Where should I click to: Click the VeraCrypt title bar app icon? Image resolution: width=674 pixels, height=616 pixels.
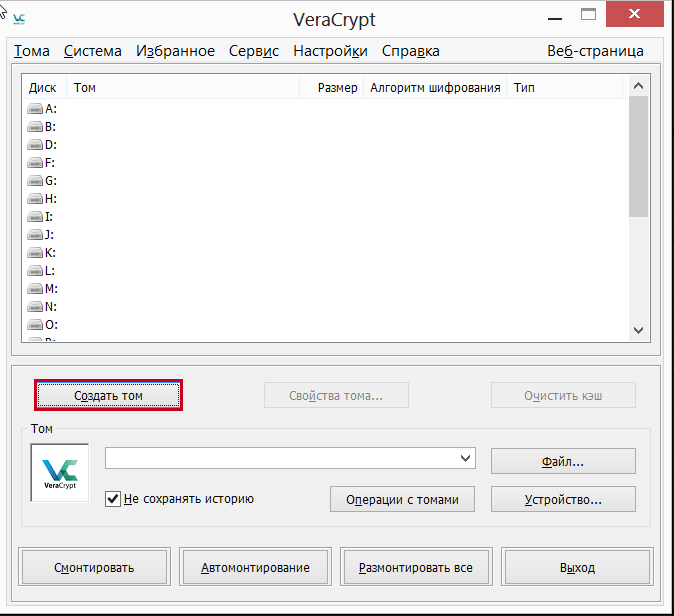tap(19, 19)
